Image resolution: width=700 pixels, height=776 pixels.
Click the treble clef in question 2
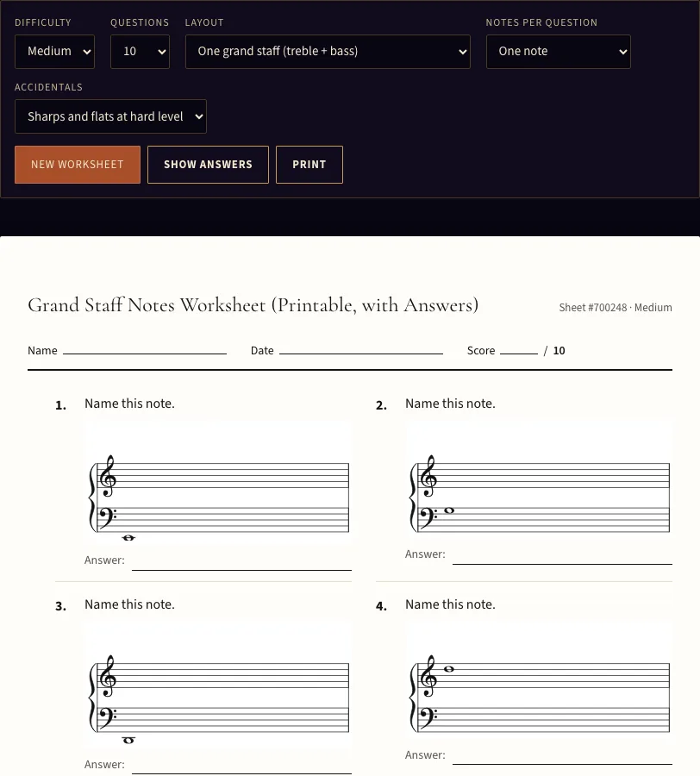428,476
